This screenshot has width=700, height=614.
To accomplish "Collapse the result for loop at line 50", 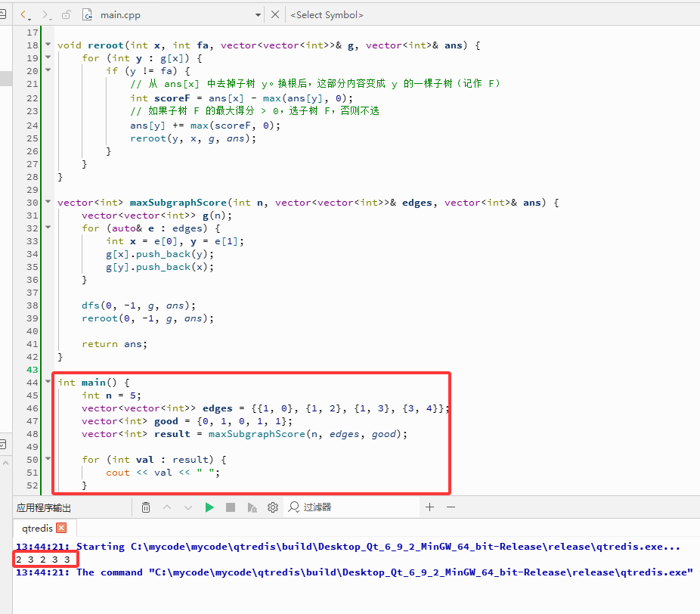I will [x=48, y=458].
